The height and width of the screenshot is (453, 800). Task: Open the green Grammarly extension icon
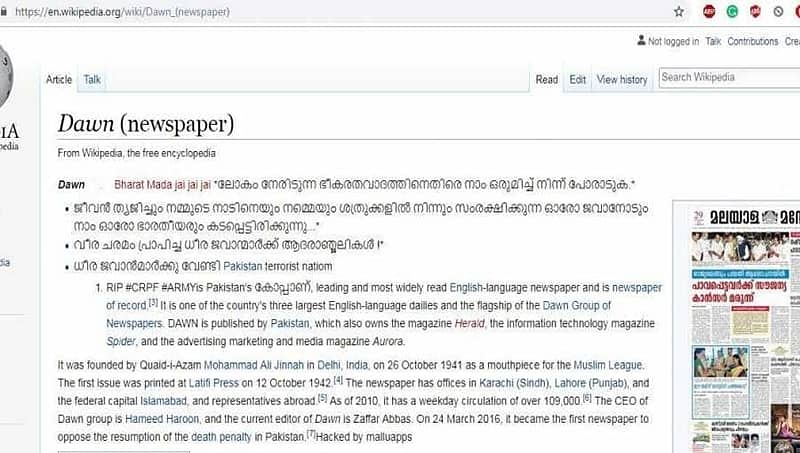click(732, 11)
